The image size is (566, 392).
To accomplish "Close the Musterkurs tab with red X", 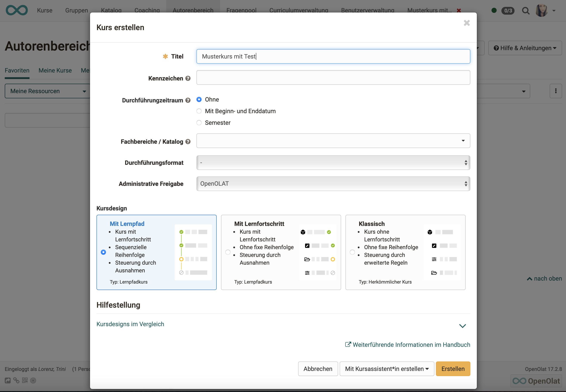I will click(x=459, y=11).
